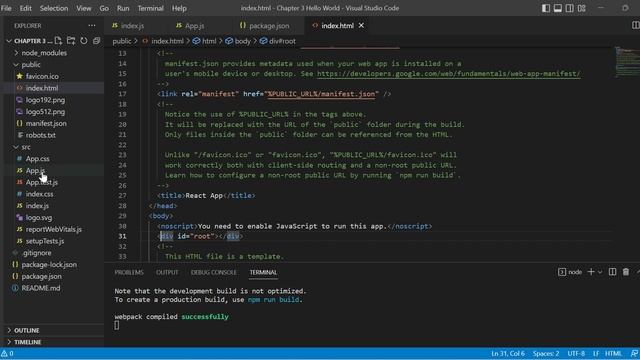
Task: Switch to the App.js editor tab
Action: click(x=194, y=26)
